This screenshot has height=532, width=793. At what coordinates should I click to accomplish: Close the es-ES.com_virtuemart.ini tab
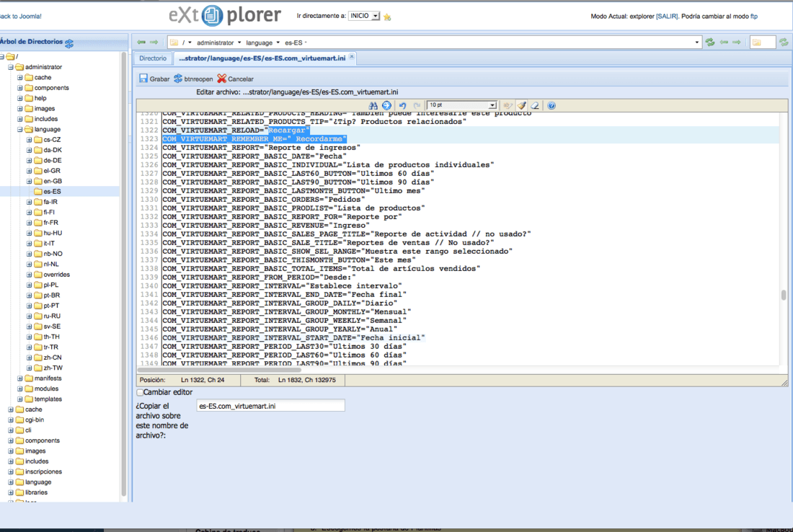352,57
